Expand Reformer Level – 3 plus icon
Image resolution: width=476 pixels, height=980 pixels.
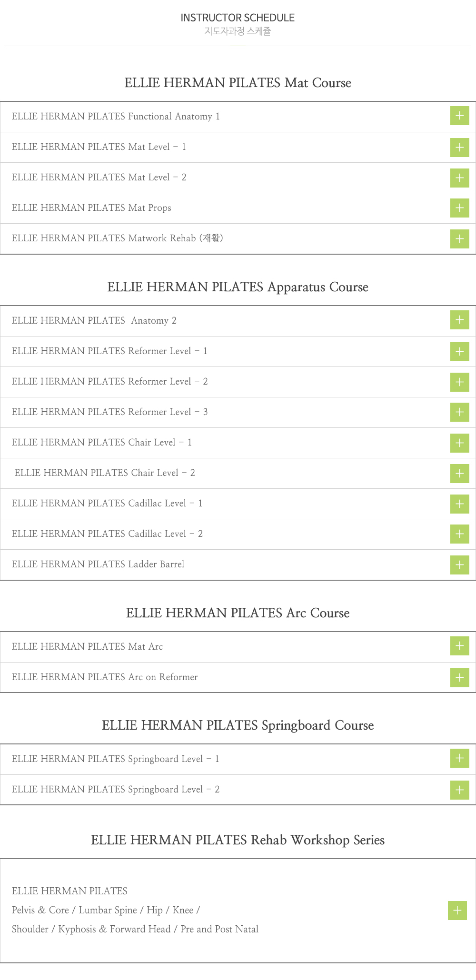[x=459, y=412]
